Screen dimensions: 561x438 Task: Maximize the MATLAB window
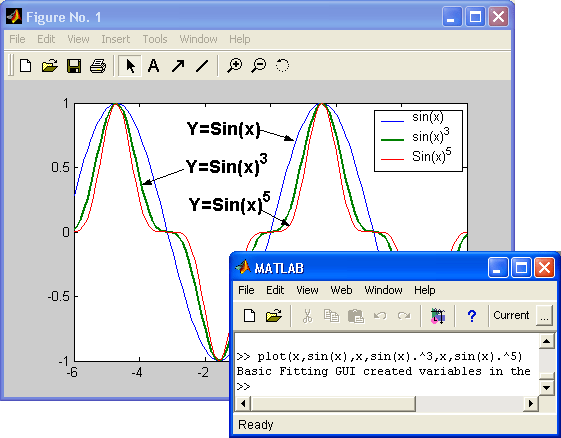521,268
